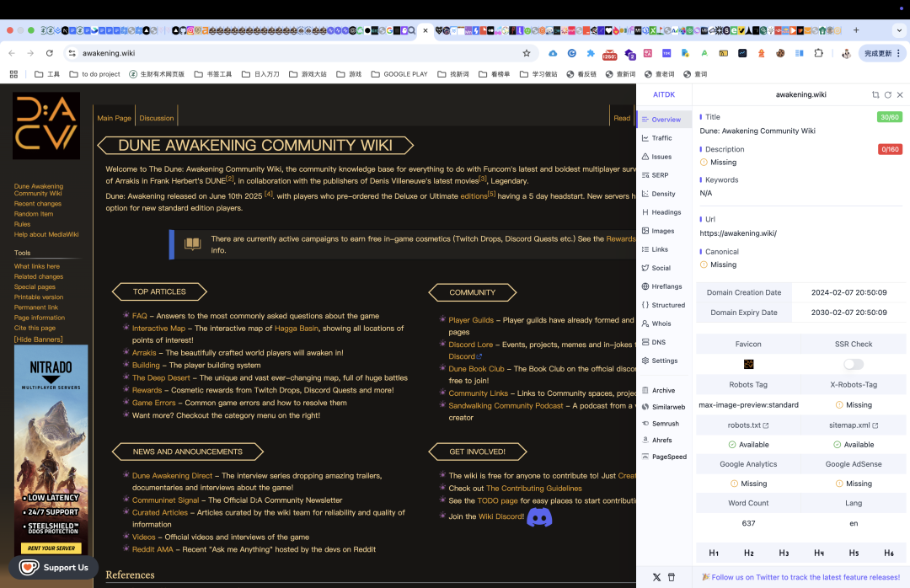Open the browser extensions puzzle icon
This screenshot has height=588, width=910.
[818, 53]
